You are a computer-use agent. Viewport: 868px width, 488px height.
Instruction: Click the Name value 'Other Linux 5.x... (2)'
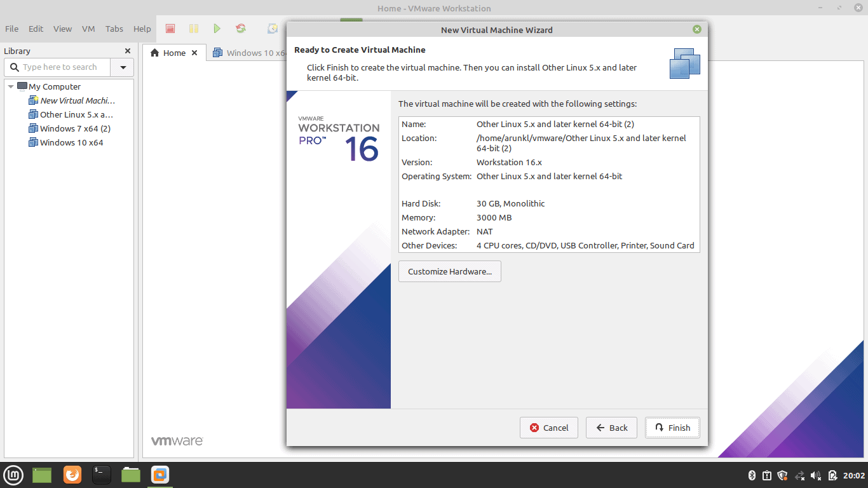click(x=555, y=124)
